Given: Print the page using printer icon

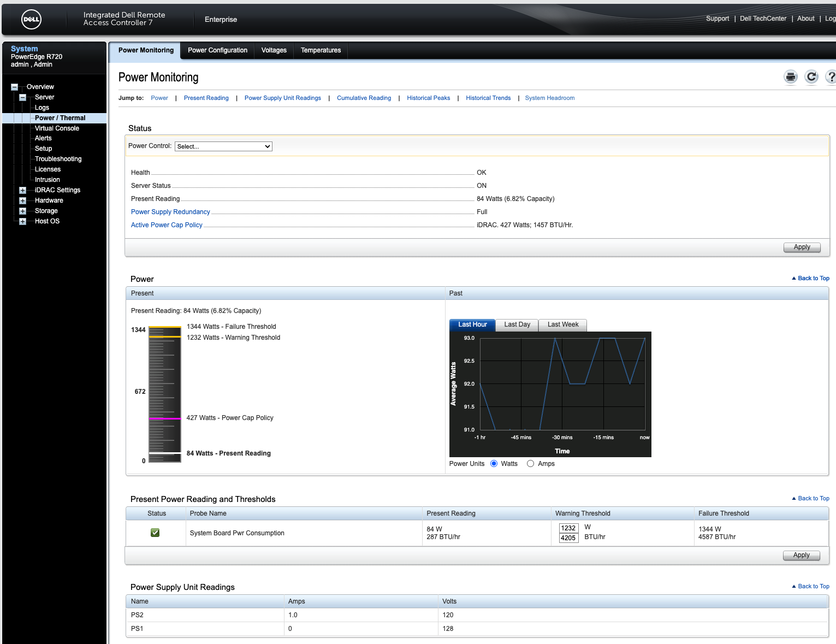Looking at the screenshot, I should click(x=791, y=77).
